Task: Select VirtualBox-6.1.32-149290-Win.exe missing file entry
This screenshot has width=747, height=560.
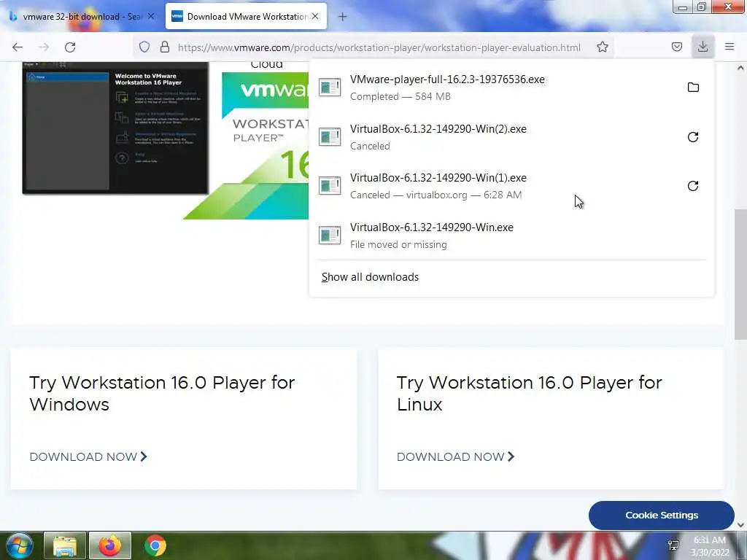Action: pos(511,236)
